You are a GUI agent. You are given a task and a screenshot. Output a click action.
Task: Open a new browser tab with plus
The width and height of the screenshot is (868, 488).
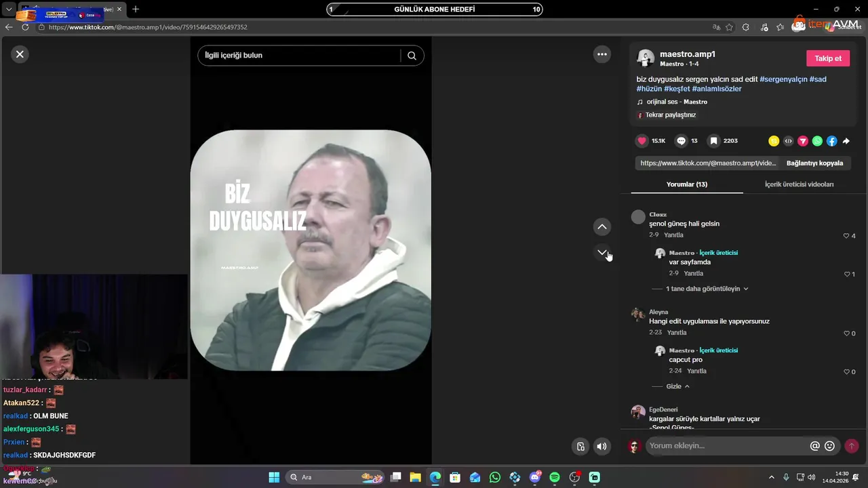(x=136, y=9)
